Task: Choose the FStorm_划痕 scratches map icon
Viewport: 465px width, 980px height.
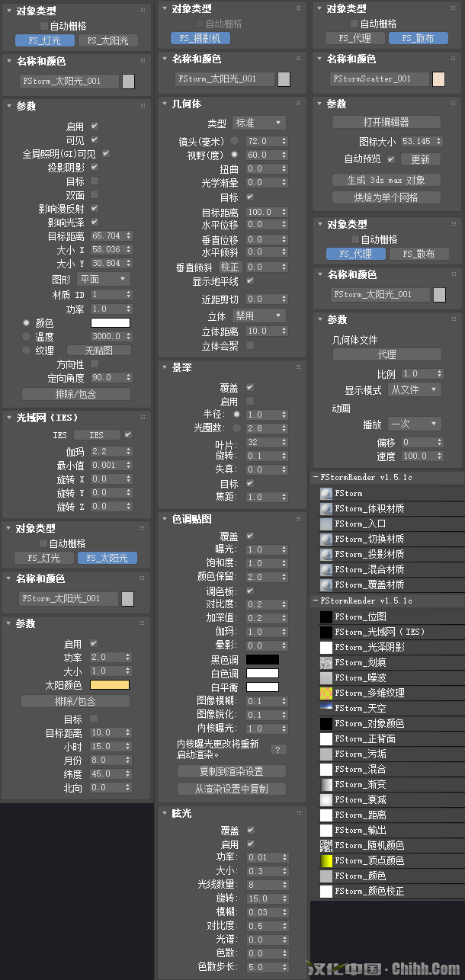Action: pos(325,663)
